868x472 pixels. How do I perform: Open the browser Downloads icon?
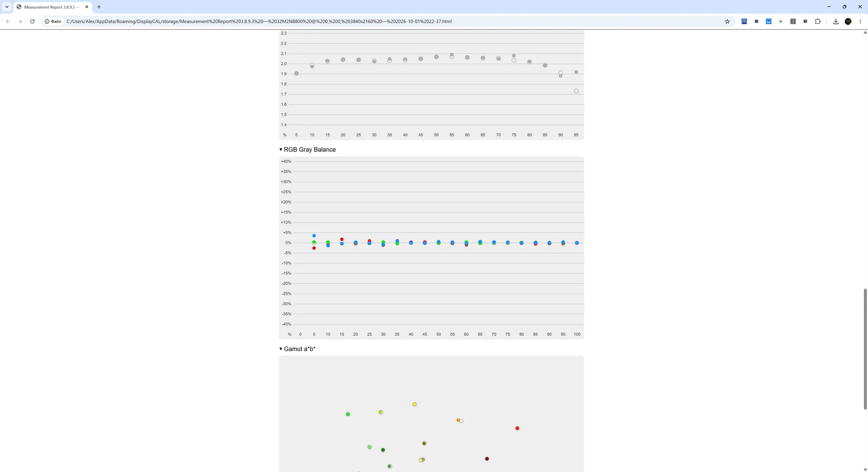click(x=835, y=21)
